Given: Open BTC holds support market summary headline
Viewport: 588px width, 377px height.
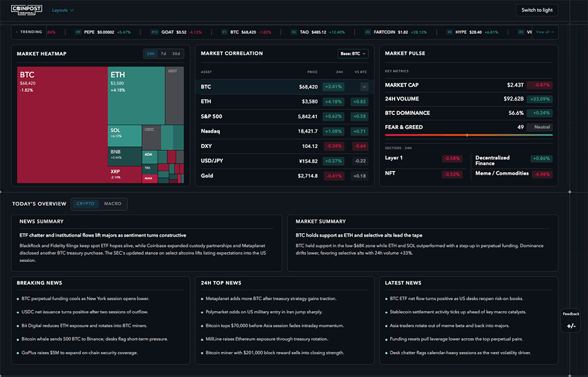Looking at the screenshot, I should 359,236.
